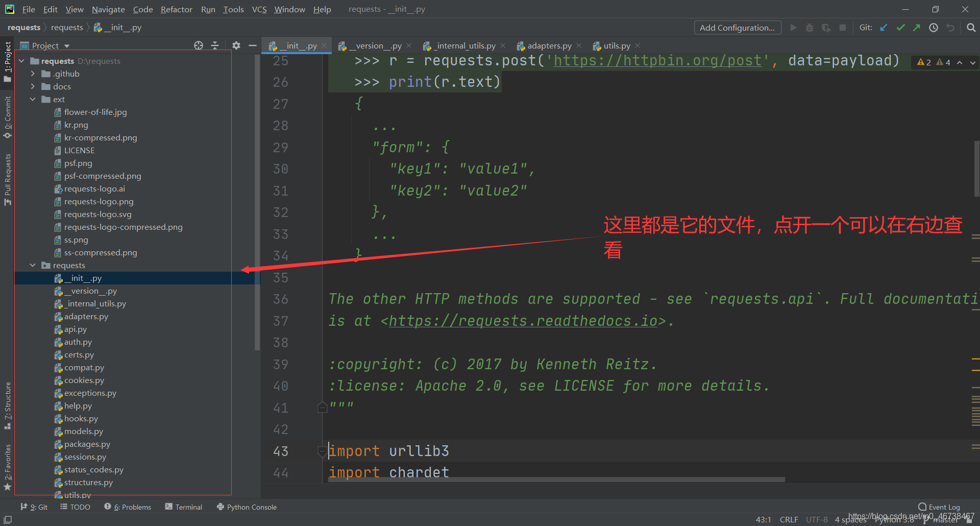Click the Git rollback icon
Image resolution: width=980 pixels, height=526 pixels.
coord(950,28)
